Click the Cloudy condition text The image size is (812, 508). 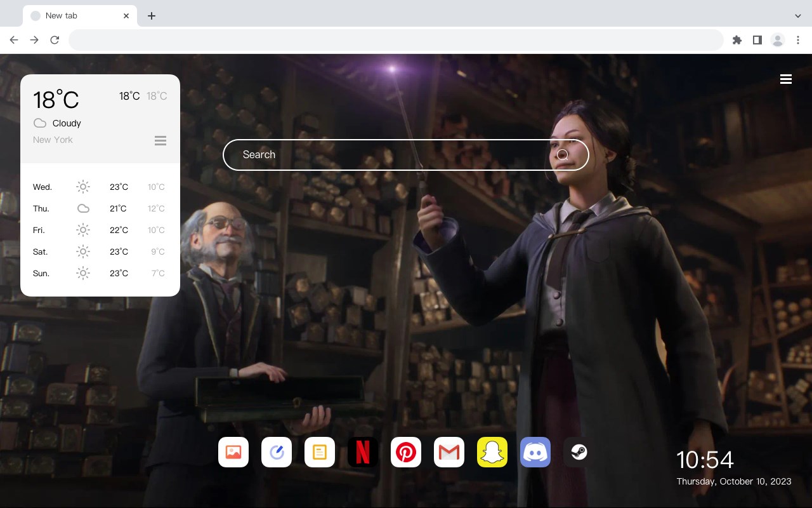(67, 123)
